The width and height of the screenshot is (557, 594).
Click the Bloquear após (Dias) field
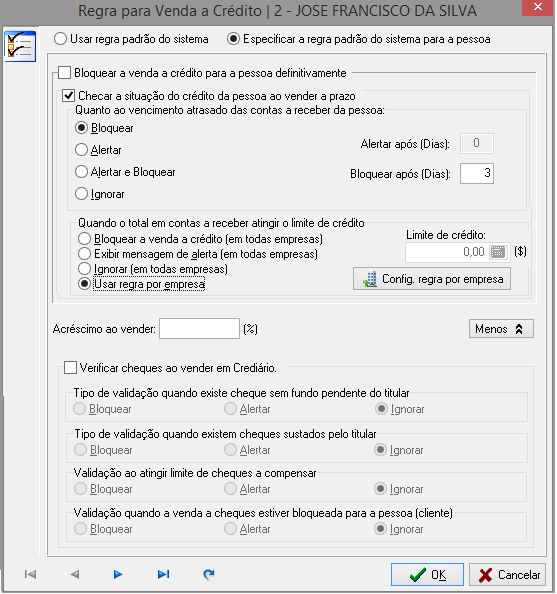[x=477, y=174]
